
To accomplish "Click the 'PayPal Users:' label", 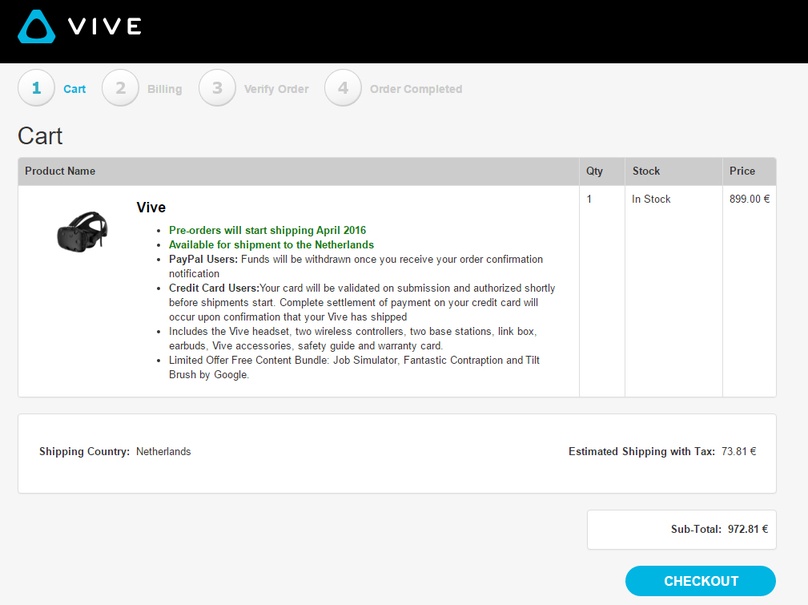I will click(x=203, y=259).
